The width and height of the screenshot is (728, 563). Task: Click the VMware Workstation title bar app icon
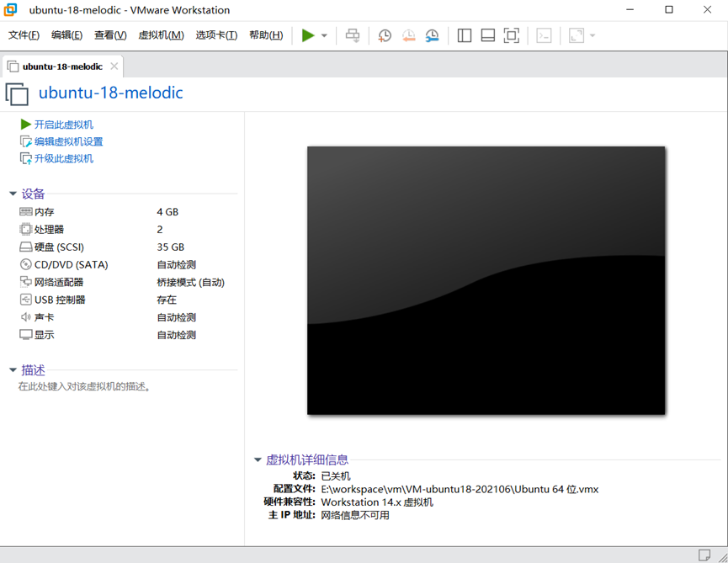(10, 10)
